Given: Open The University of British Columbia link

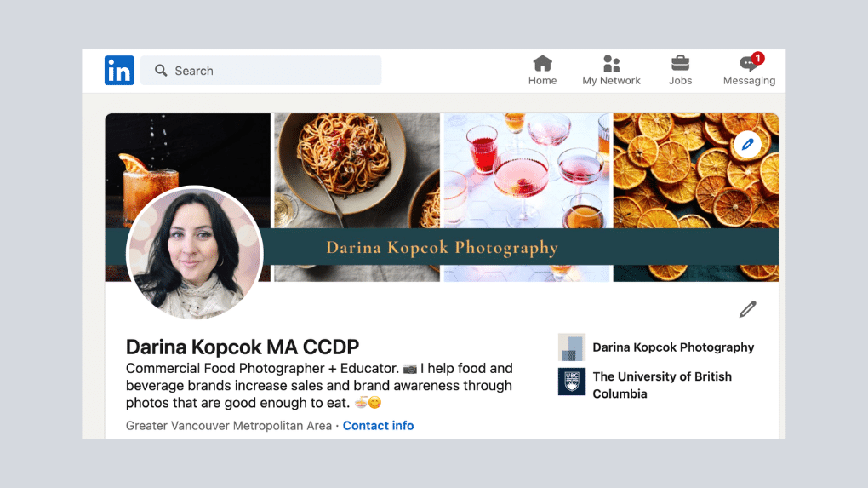Looking at the screenshot, I should pyautogui.click(x=662, y=385).
